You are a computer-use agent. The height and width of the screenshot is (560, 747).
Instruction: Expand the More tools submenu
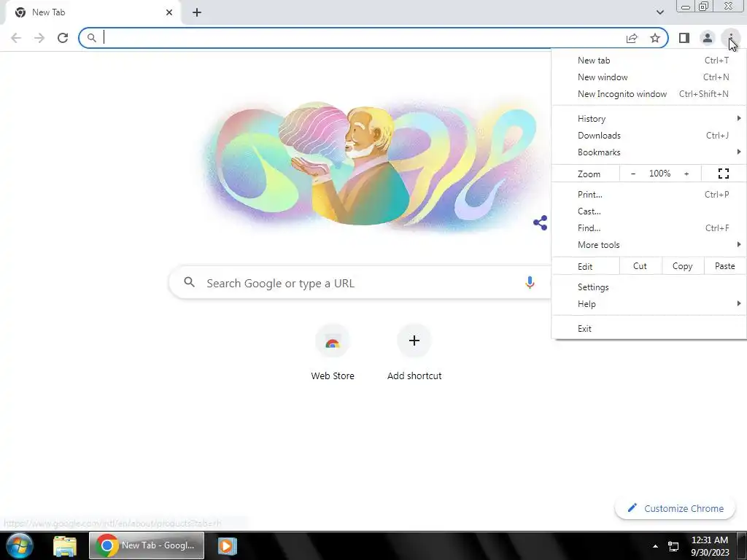[x=649, y=245]
